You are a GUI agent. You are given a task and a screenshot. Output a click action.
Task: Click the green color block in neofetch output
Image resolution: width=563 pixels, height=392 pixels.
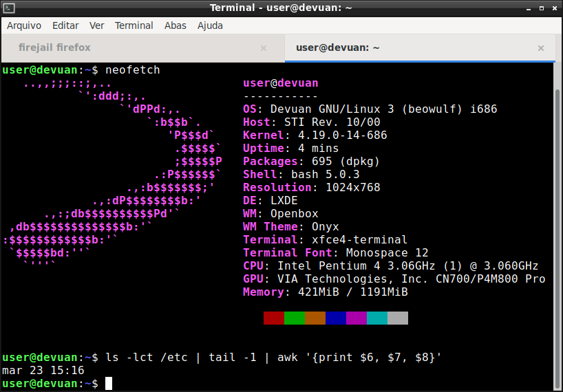tap(295, 318)
